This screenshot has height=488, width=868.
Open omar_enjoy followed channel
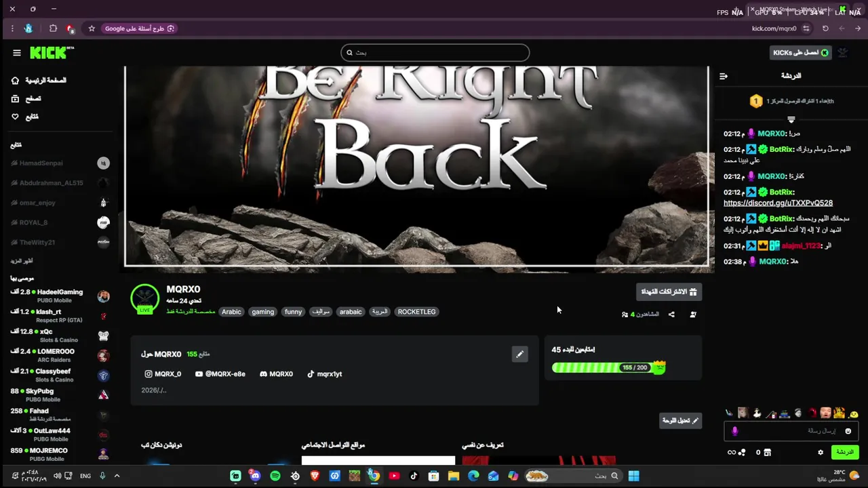pyautogui.click(x=60, y=203)
